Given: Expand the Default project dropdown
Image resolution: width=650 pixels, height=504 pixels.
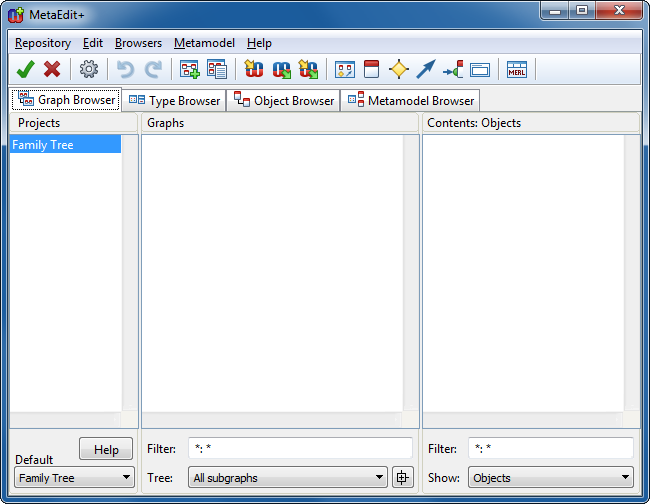Looking at the screenshot, I should point(75,478).
